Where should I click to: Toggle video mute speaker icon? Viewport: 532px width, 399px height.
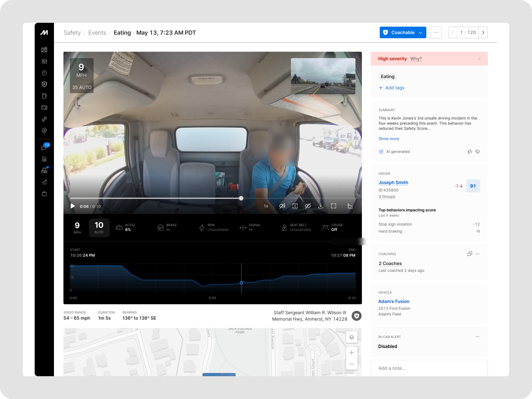(x=282, y=206)
